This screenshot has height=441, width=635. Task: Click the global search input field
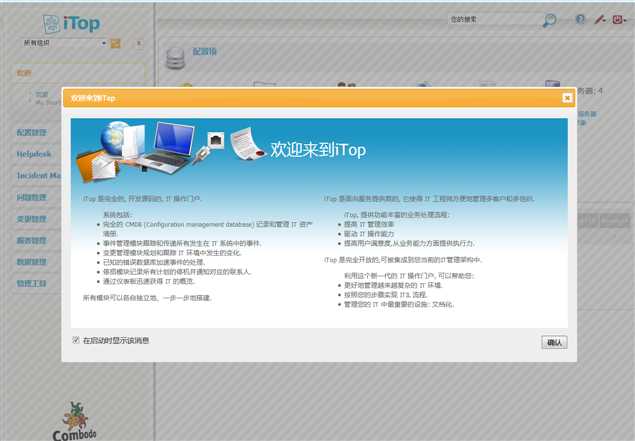point(494,19)
